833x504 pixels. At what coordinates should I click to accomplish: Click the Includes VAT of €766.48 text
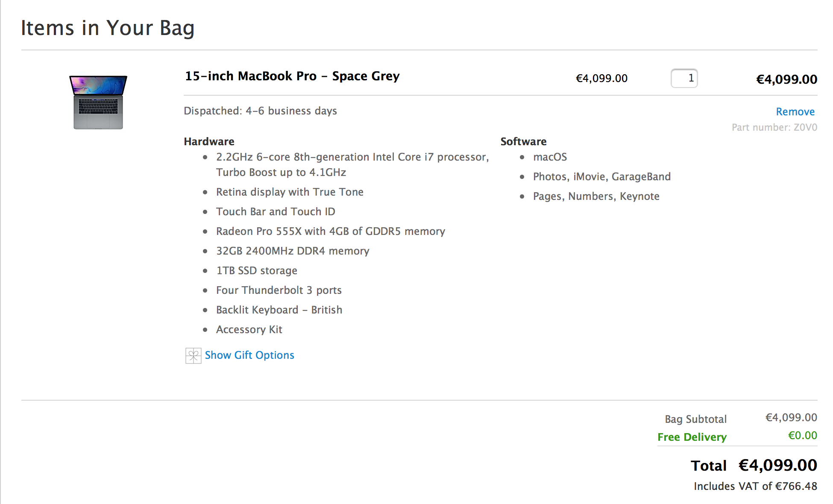coord(755,486)
